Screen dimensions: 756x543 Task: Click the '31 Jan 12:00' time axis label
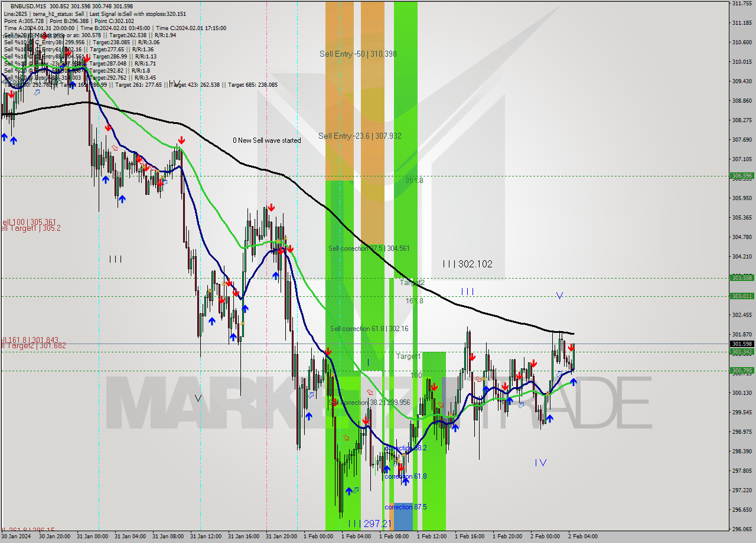(x=205, y=537)
